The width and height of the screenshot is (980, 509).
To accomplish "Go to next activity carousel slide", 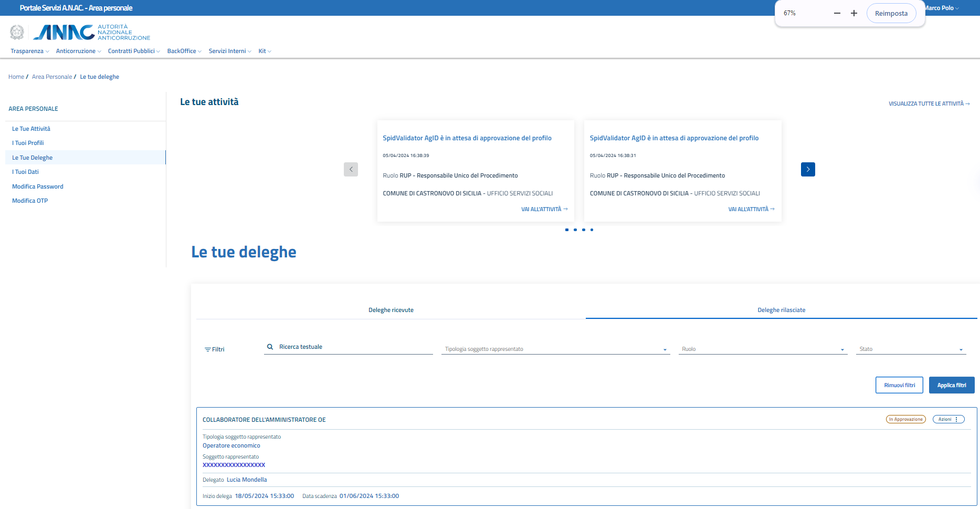I will [808, 169].
